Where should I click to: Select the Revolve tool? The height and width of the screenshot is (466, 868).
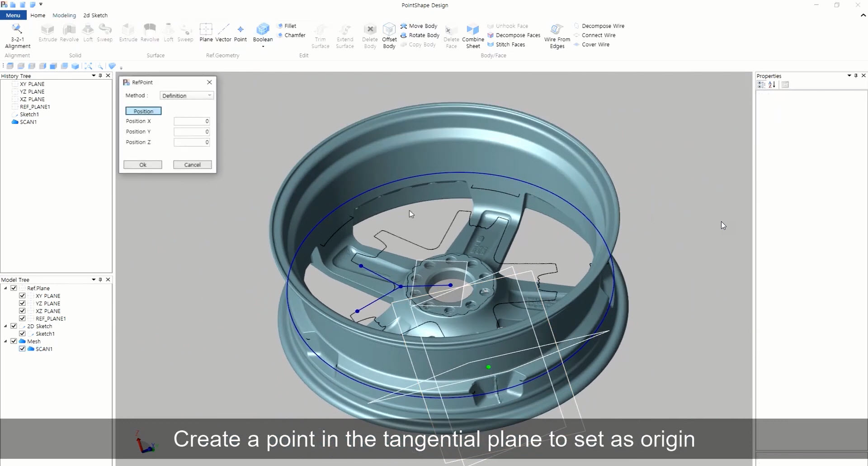[x=69, y=34]
